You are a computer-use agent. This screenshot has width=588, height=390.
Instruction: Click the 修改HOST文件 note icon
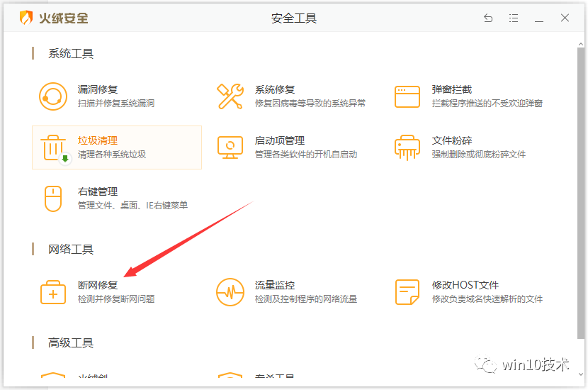[x=407, y=292]
